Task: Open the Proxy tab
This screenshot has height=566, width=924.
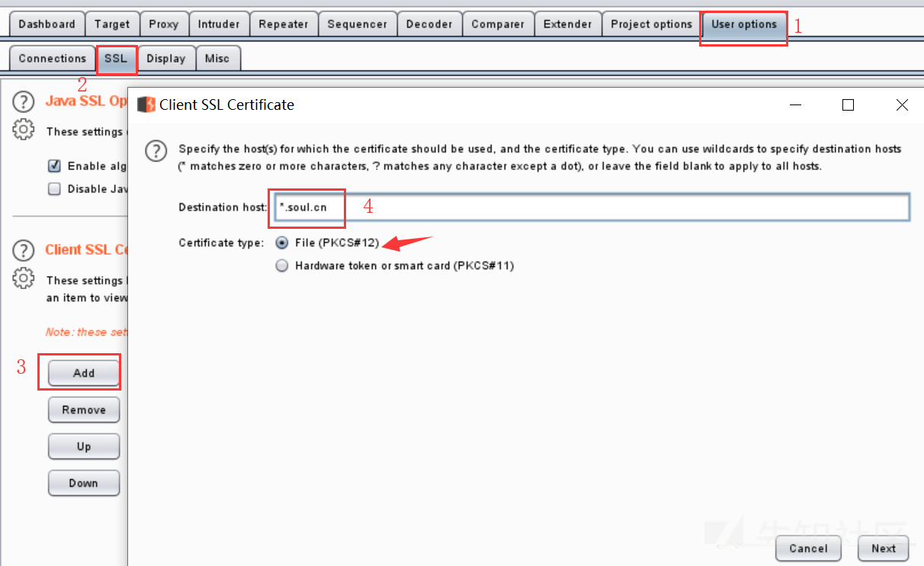Action: click(x=163, y=24)
